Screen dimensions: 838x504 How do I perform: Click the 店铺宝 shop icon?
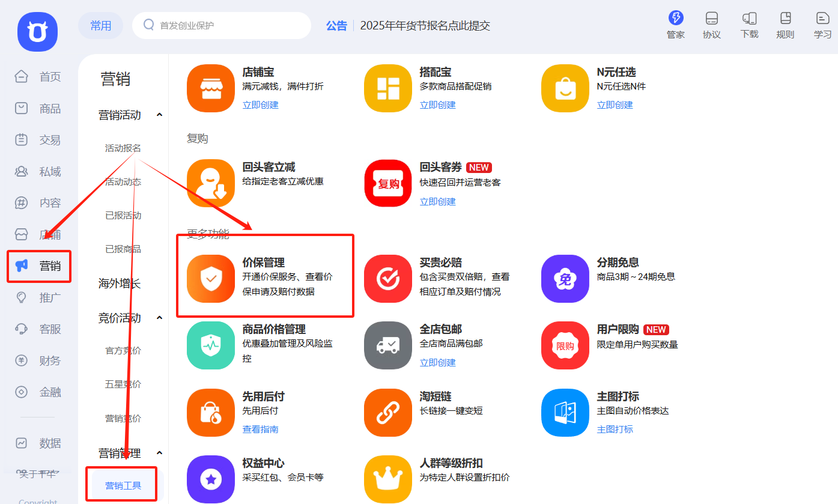210,88
